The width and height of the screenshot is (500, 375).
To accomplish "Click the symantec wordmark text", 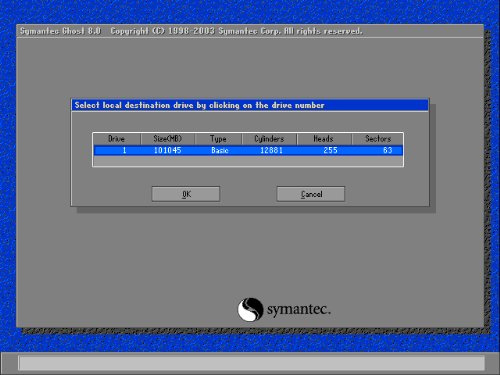I will (x=299, y=310).
